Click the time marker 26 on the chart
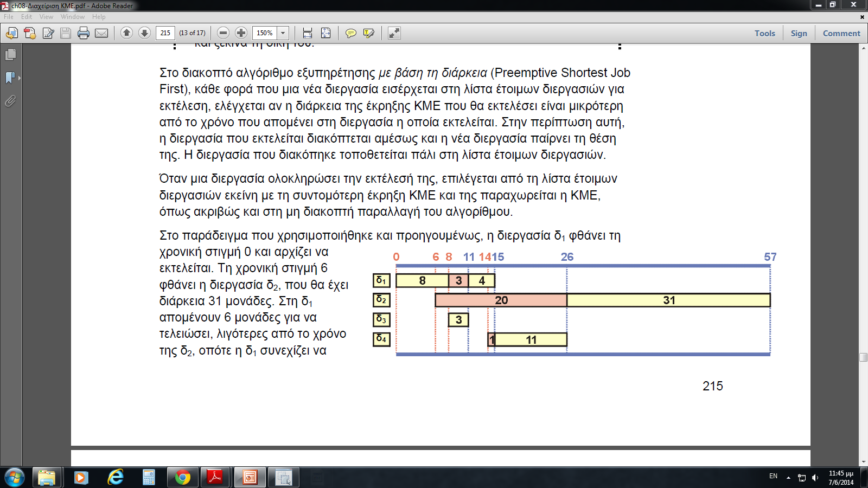 point(567,257)
